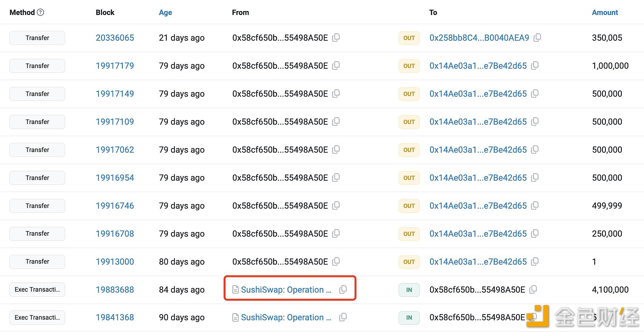Sort by the Age column header

click(165, 12)
